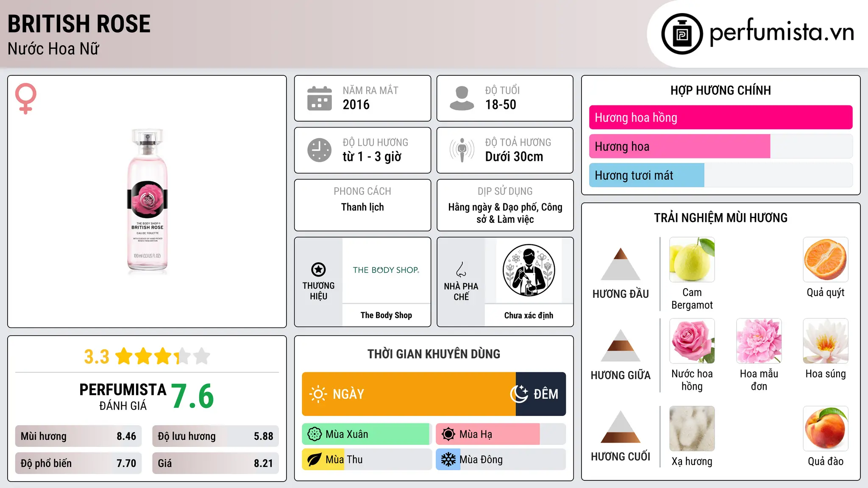Click the Chưa xác định perfumer caption
This screenshot has width=868, height=488.
coord(529,316)
